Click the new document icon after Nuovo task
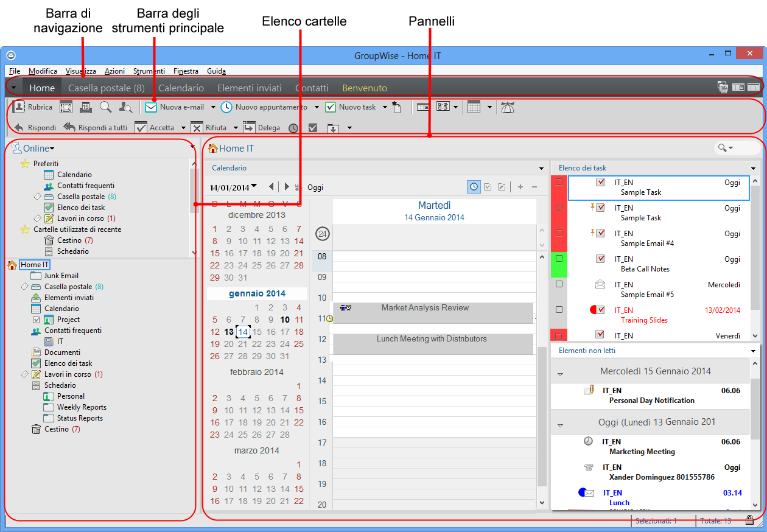This screenshot has height=532, width=767. 396,107
